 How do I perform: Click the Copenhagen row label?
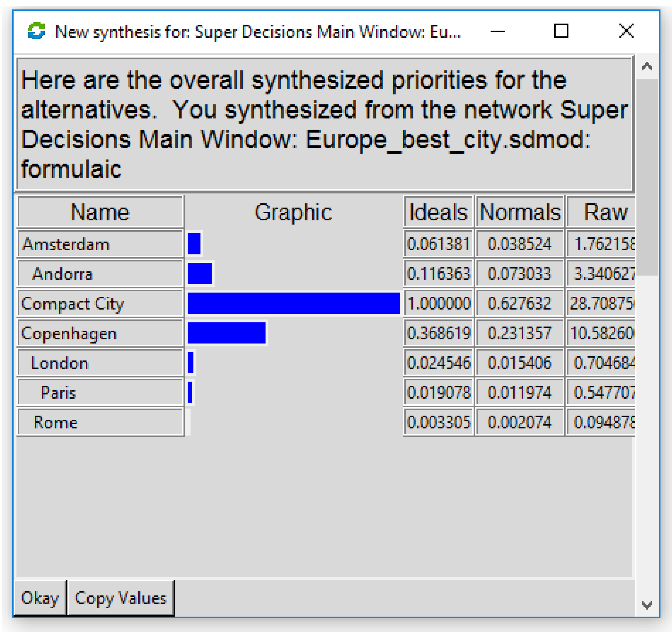[x=100, y=333]
